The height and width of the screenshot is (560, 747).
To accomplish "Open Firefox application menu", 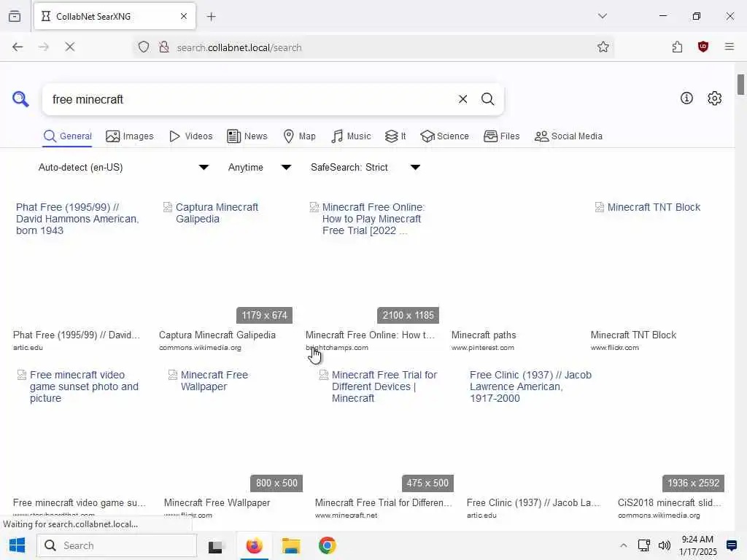I will (729, 47).
